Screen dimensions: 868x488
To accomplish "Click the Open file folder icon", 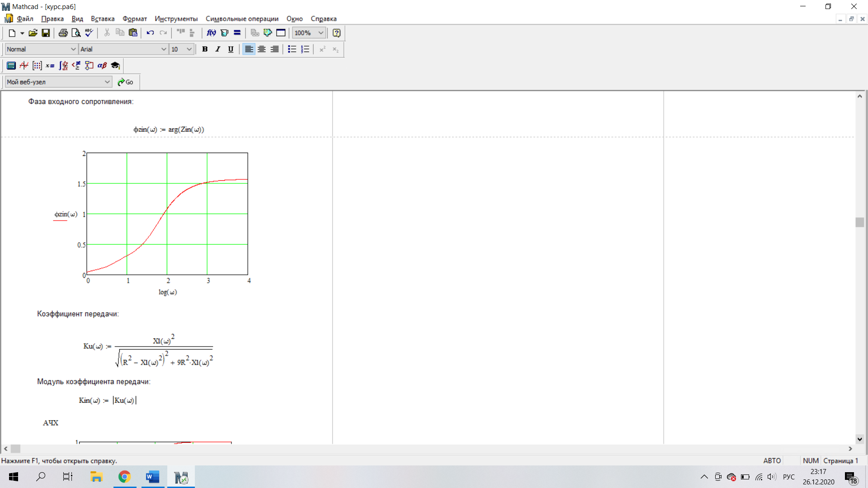I will click(33, 33).
